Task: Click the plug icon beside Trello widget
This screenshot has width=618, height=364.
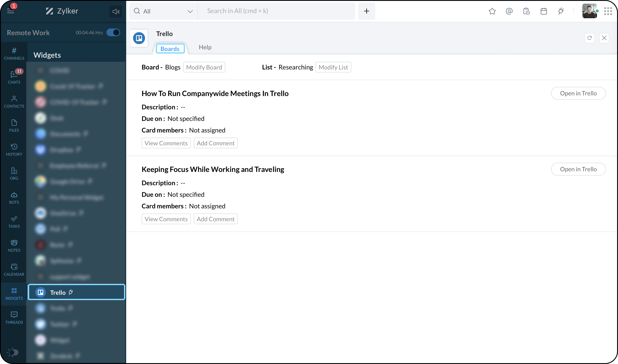Action: (71, 292)
